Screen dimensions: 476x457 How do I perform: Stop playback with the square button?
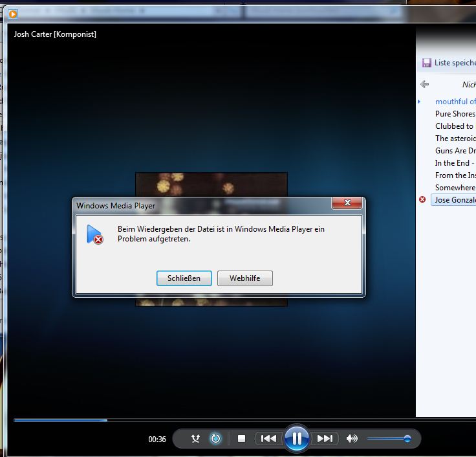[x=241, y=438]
